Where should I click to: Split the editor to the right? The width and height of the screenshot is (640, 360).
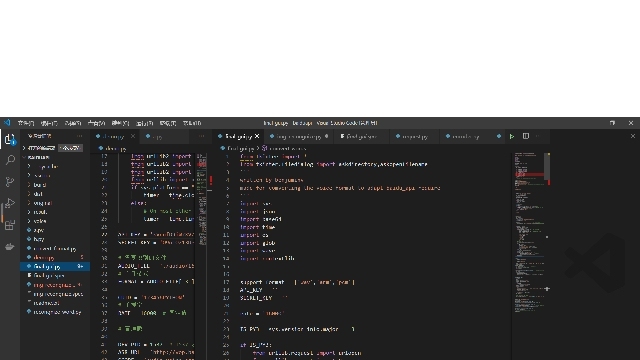point(526,136)
